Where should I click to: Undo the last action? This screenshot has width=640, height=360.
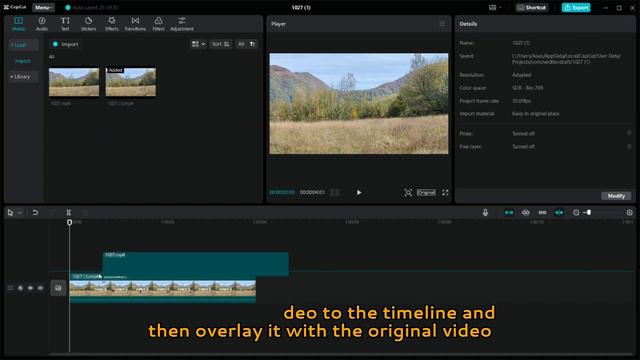coord(35,213)
